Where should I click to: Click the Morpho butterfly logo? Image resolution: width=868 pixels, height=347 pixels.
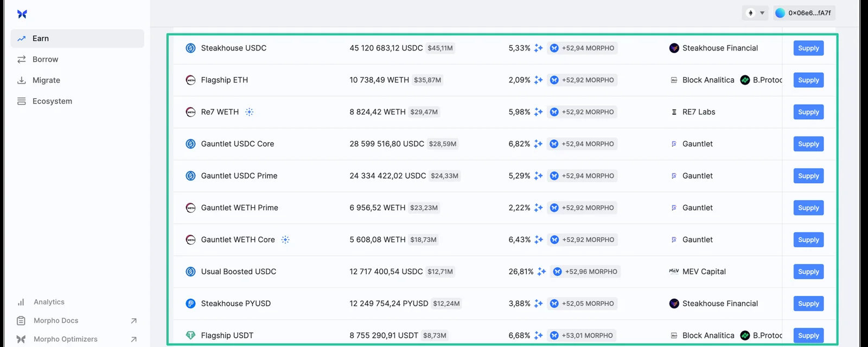coord(22,14)
